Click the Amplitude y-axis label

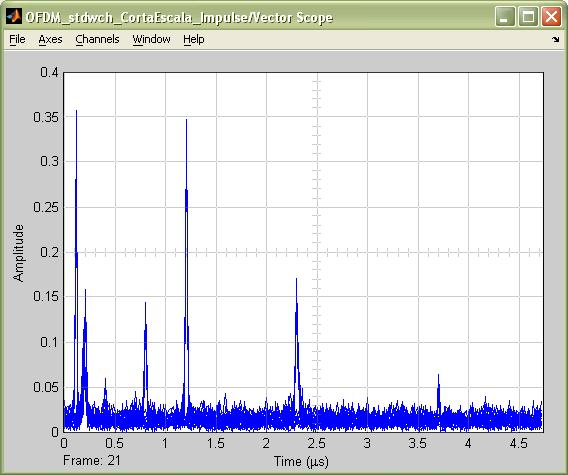pyautogui.click(x=18, y=253)
